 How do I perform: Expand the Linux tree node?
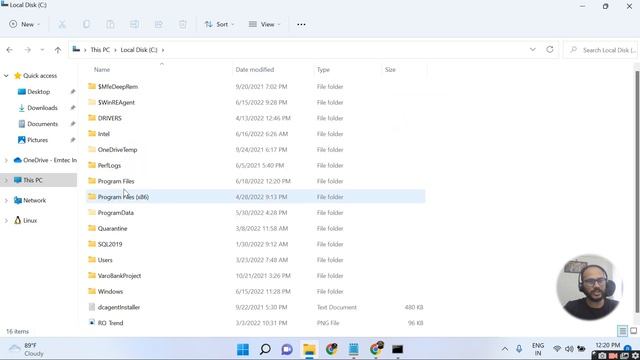coord(6,220)
